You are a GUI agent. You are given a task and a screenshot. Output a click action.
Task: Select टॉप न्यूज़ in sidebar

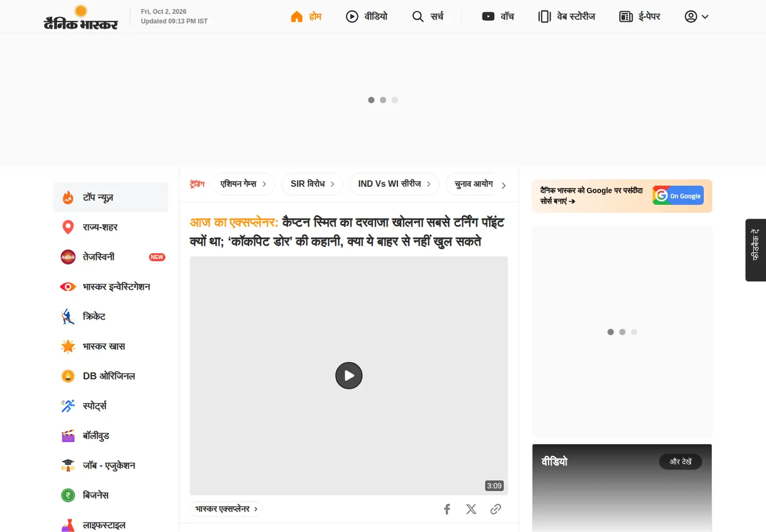111,197
